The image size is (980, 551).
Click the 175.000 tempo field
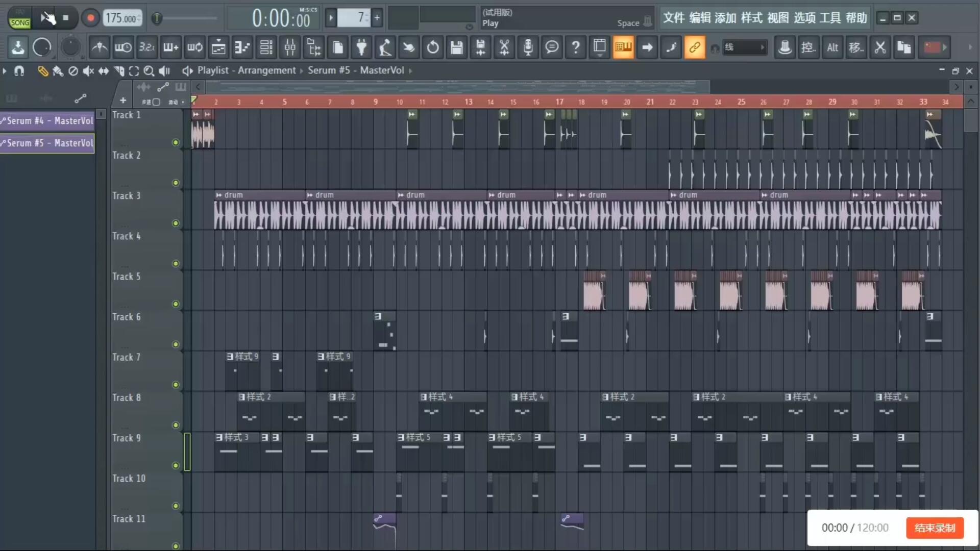coord(122,18)
